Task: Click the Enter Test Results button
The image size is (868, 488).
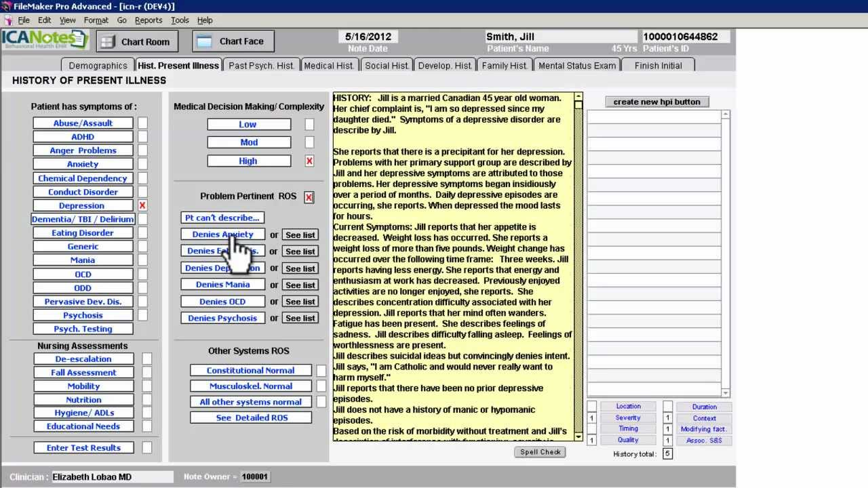Action: 83,447
